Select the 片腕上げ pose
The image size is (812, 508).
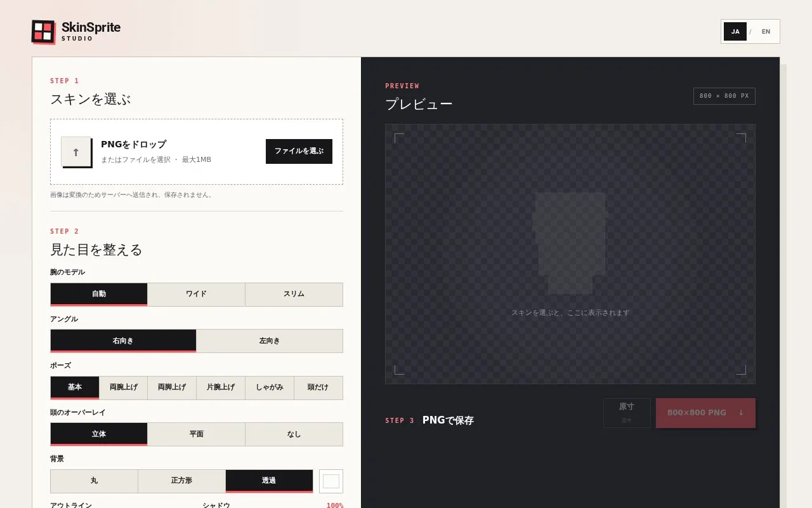(x=221, y=387)
